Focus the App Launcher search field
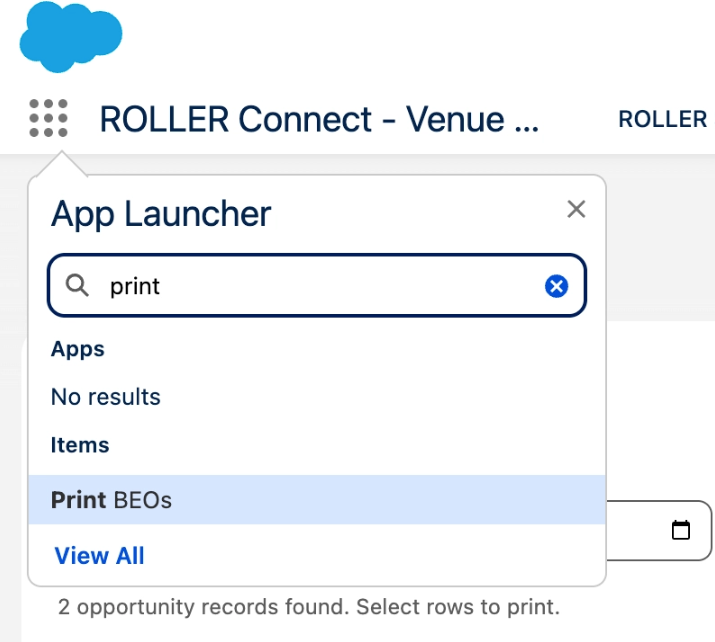715x642 pixels. point(316,285)
